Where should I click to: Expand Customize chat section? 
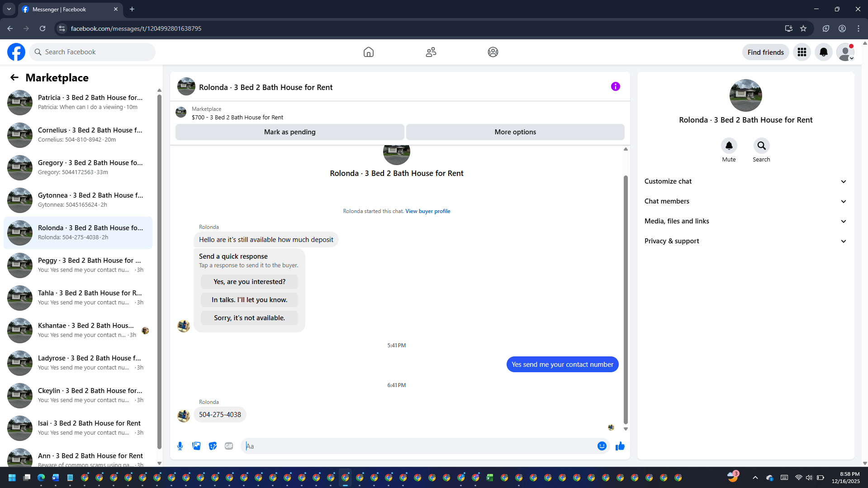point(746,181)
